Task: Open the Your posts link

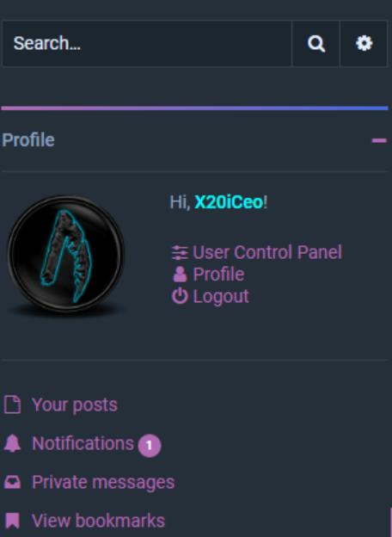Action: [75, 405]
